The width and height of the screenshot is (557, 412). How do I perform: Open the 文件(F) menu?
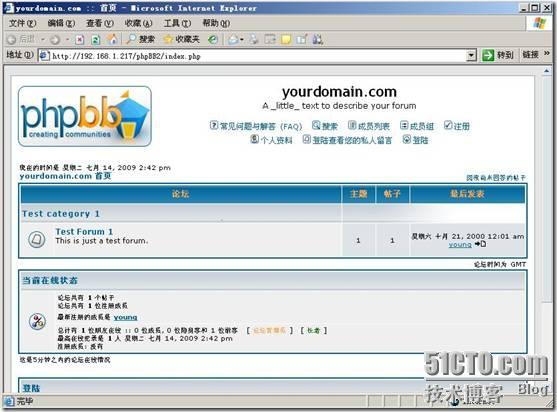pyautogui.click(x=22, y=23)
